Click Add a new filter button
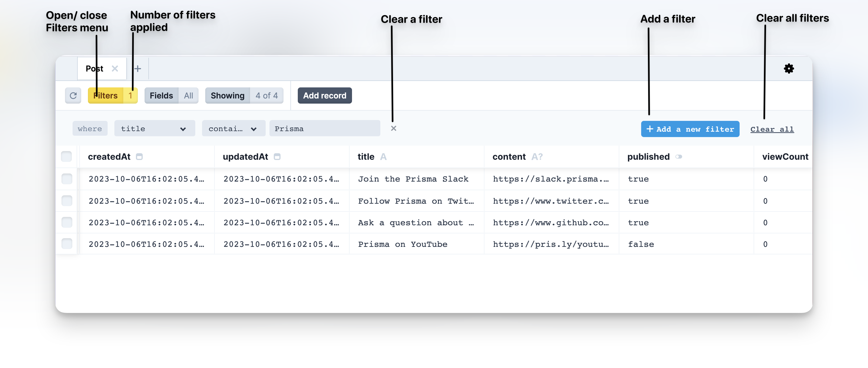The height and width of the screenshot is (368, 868). [690, 128]
